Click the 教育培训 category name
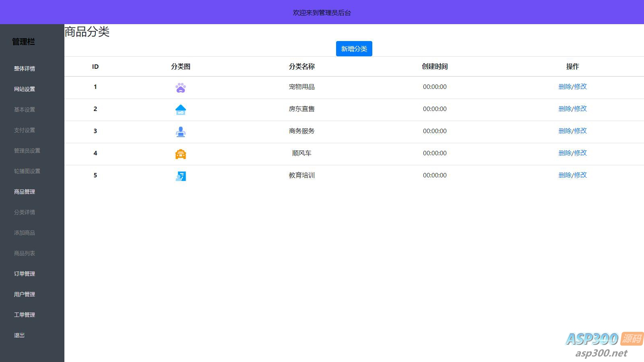Image resolution: width=644 pixels, height=362 pixels. [x=301, y=175]
